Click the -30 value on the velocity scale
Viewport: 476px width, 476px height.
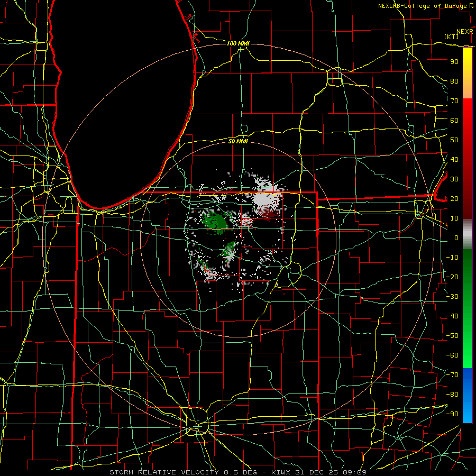point(452,297)
